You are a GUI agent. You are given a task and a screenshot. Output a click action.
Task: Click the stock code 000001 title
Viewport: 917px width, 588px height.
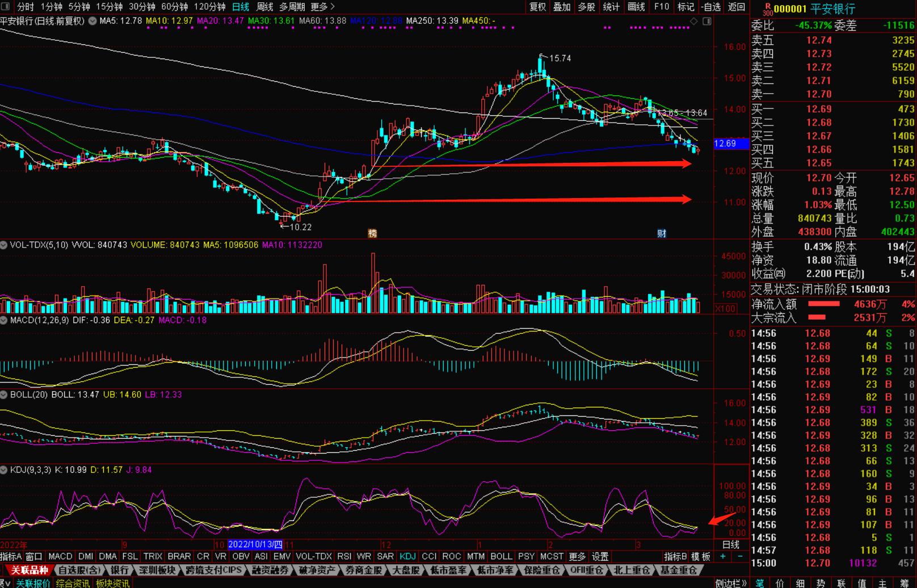click(x=790, y=9)
